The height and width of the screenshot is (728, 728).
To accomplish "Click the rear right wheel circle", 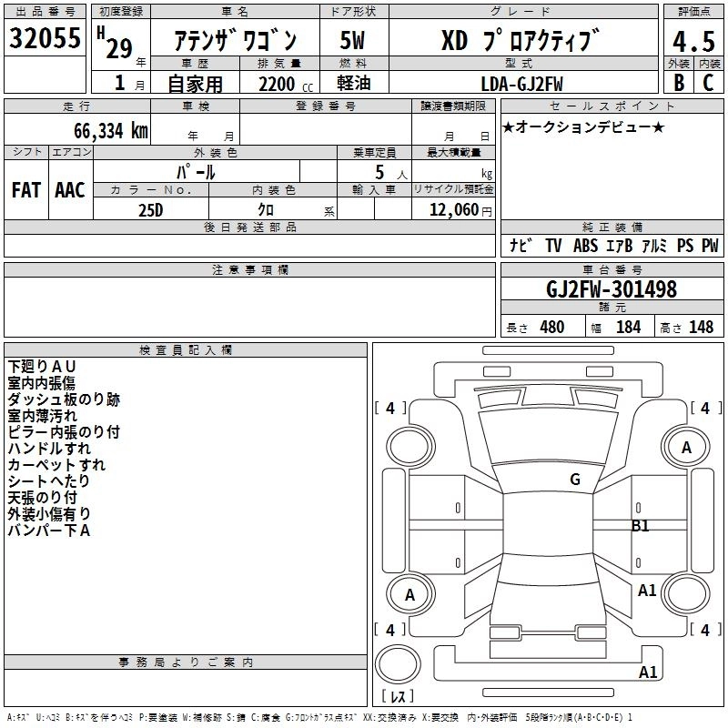I will (x=686, y=594).
